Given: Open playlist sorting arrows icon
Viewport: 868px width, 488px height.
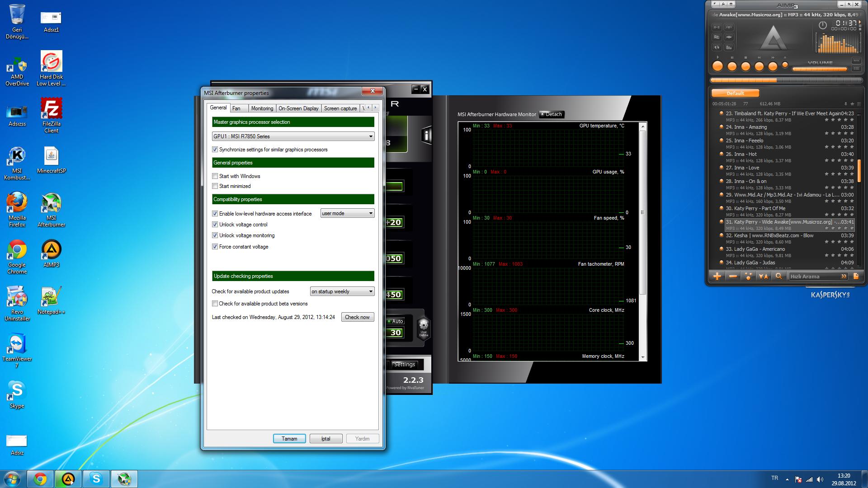Looking at the screenshot, I should [764, 277].
